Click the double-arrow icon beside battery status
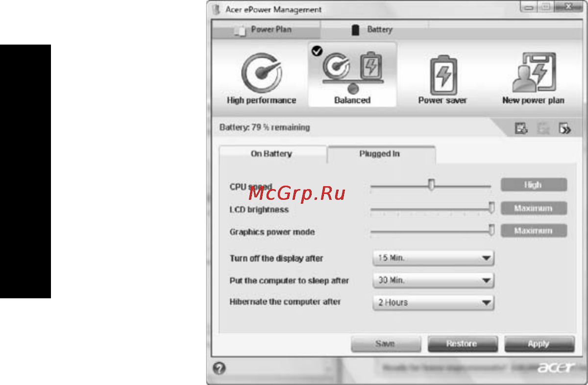The height and width of the screenshot is (385, 588). coord(565,129)
